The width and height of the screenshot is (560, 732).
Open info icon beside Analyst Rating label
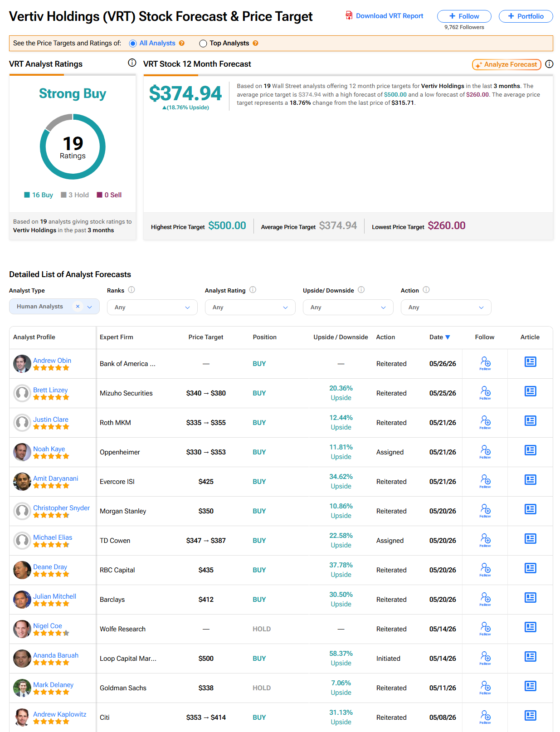pos(253,290)
